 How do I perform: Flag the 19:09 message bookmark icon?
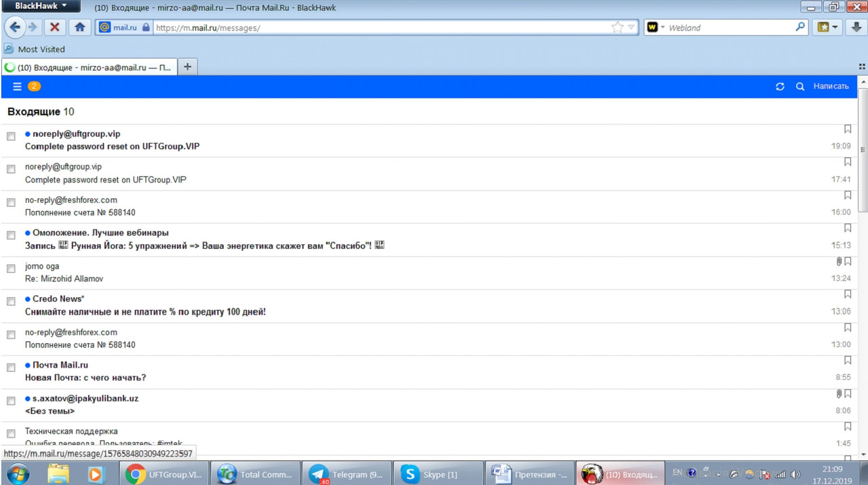(x=848, y=129)
